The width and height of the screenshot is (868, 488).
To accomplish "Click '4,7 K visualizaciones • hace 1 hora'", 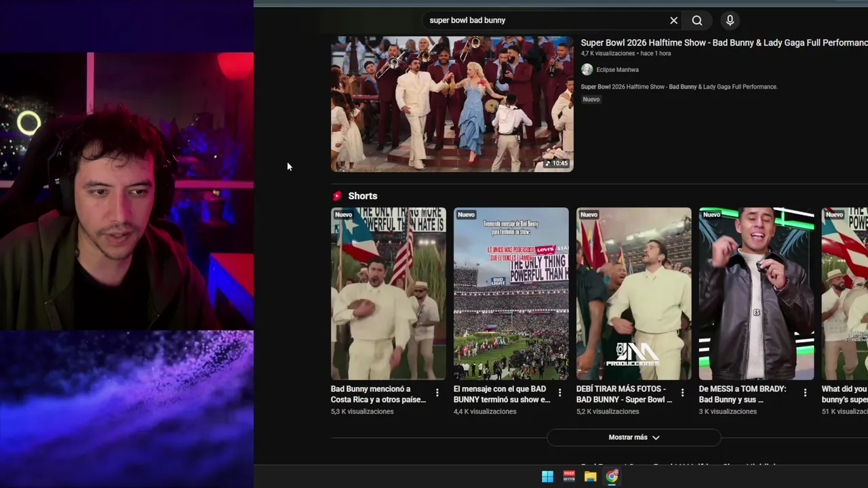I will (x=626, y=54).
